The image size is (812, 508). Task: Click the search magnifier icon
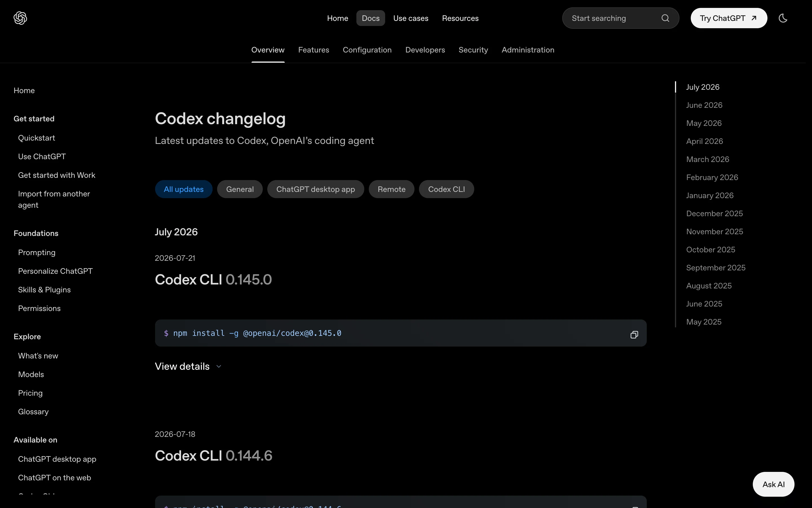pos(665,18)
